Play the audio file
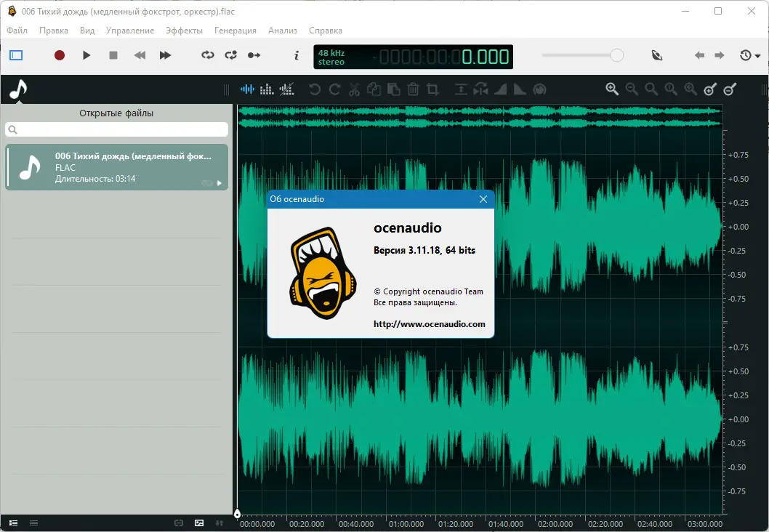769x532 pixels. click(86, 55)
